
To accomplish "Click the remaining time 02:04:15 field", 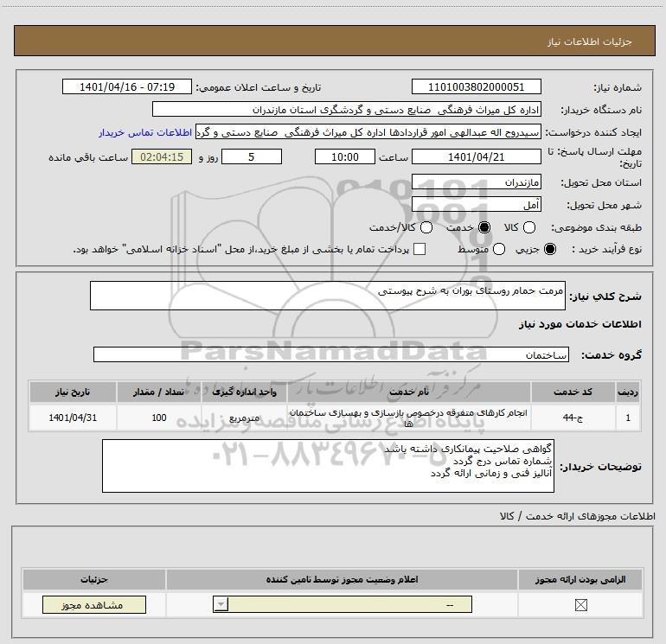I will click(162, 156).
